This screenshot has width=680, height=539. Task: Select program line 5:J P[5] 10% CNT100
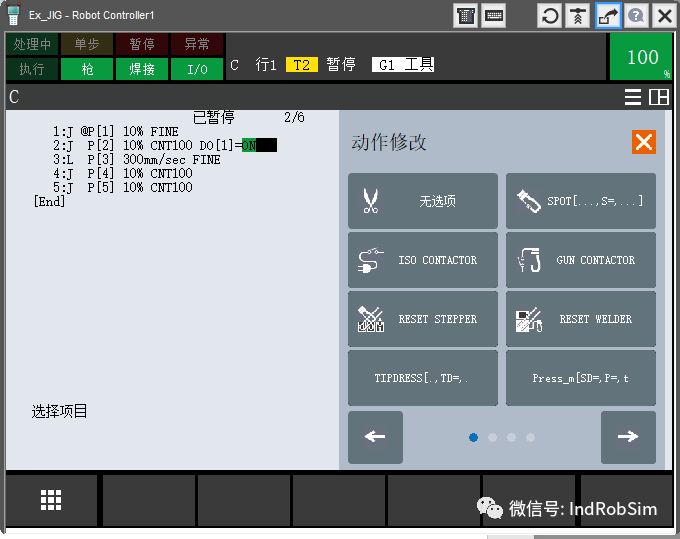coord(123,187)
